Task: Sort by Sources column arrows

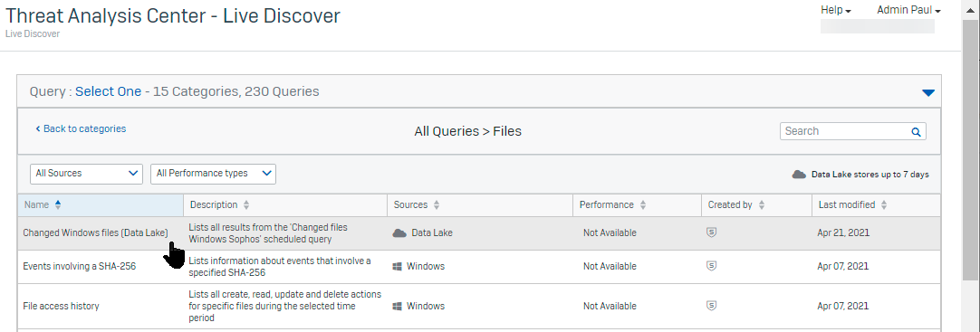Action: (437, 204)
